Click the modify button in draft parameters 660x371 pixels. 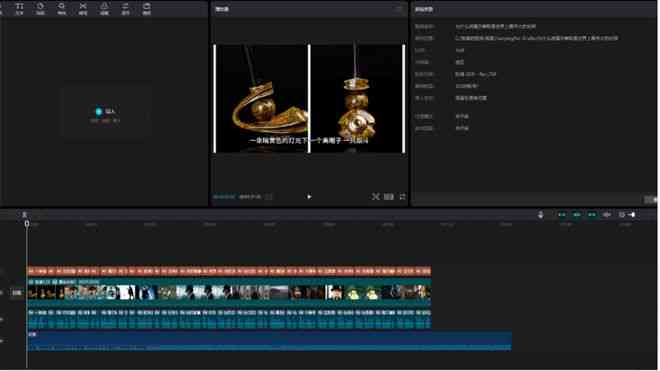coord(650,199)
